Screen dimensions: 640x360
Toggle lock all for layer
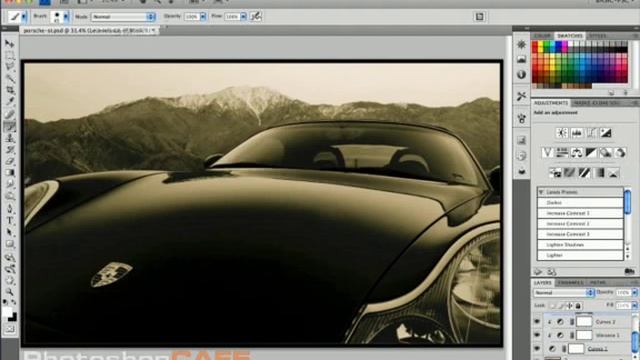(578, 305)
